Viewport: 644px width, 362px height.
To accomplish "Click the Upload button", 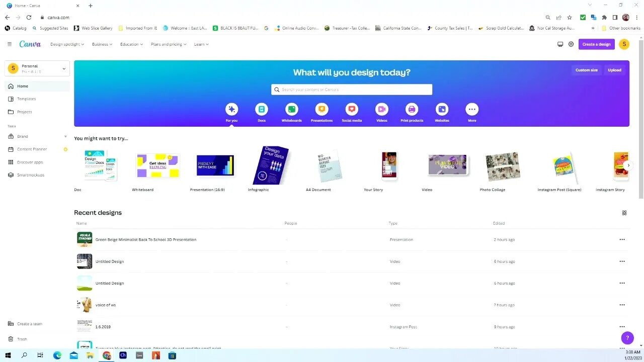I will [614, 70].
